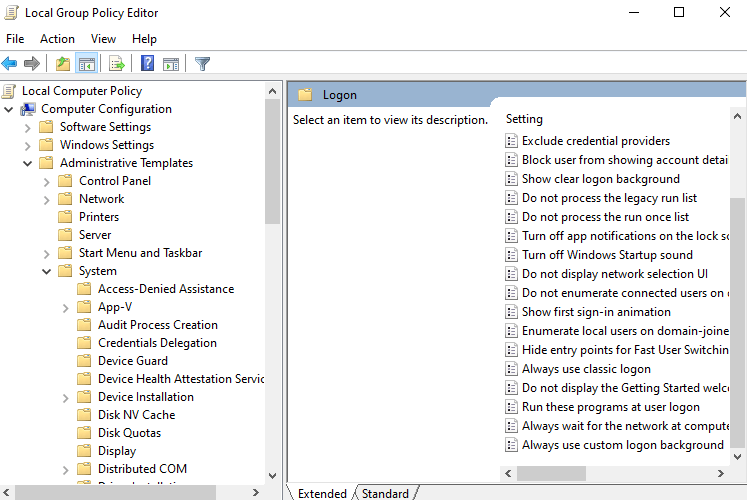
Task: Click the Server folder icon in tree
Action: pyautogui.click(x=65, y=235)
